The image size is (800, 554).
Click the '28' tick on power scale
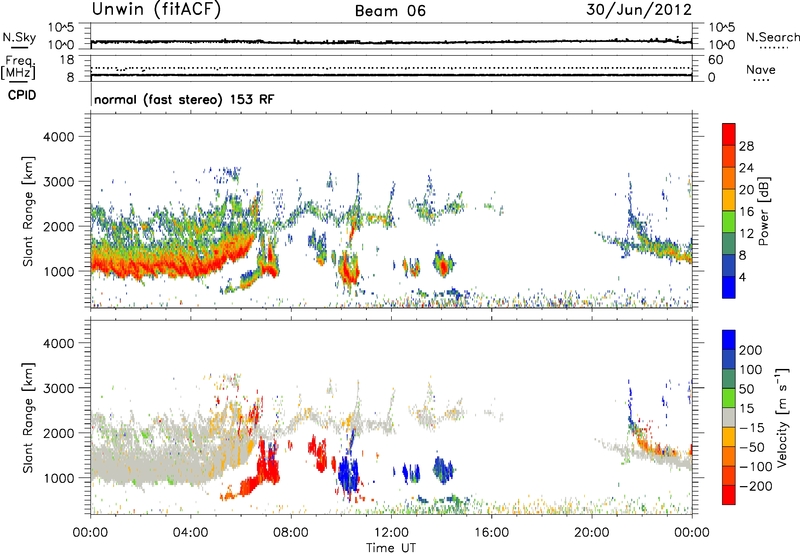746,146
